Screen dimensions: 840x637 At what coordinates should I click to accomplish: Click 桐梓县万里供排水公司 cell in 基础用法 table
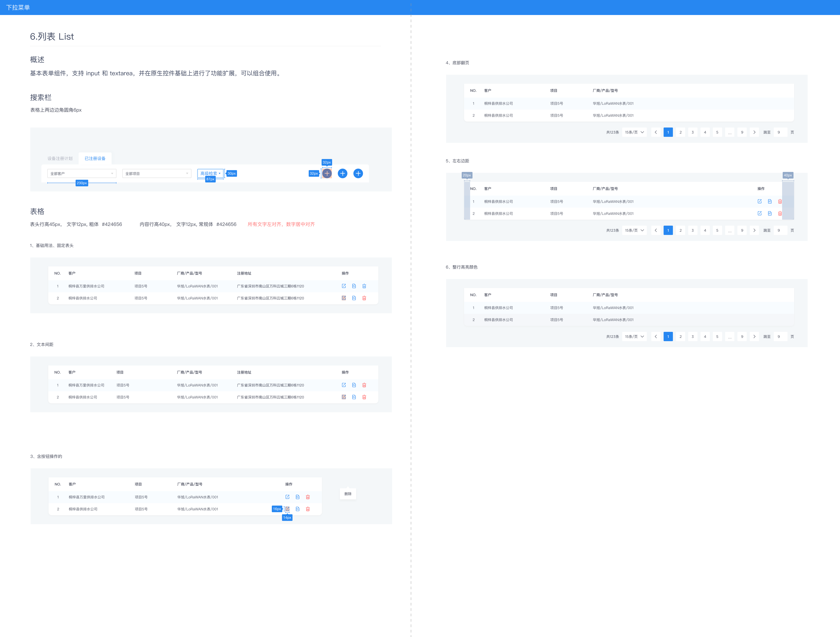click(x=86, y=286)
